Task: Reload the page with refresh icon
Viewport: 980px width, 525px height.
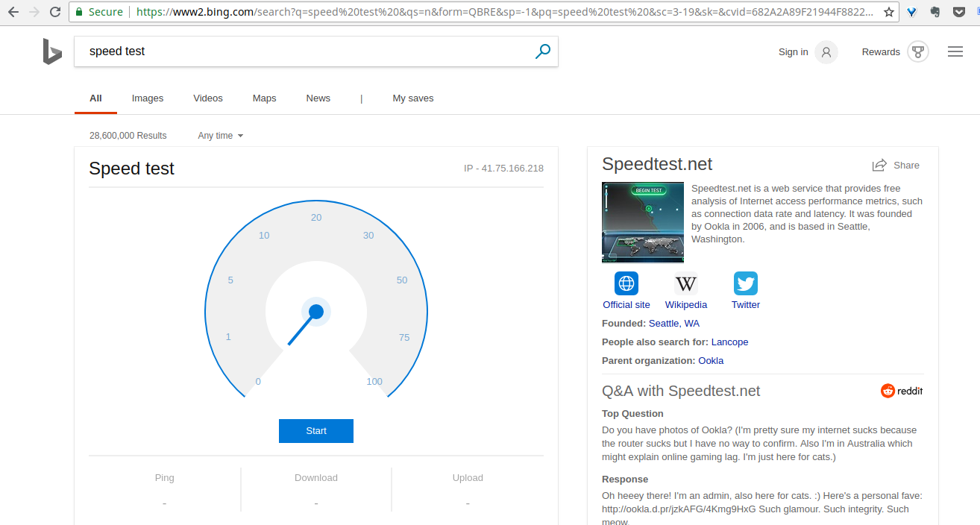Action: 55,12
